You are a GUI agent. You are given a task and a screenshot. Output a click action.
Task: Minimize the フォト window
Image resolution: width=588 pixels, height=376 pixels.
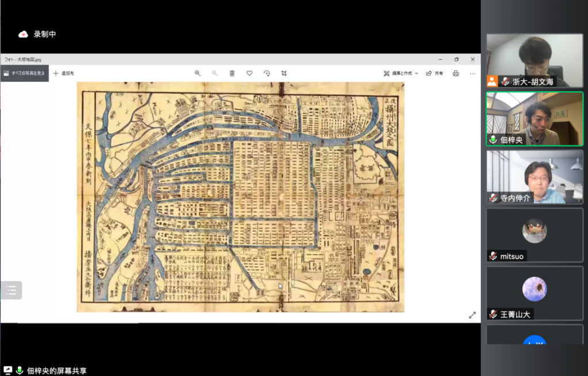[x=440, y=59]
